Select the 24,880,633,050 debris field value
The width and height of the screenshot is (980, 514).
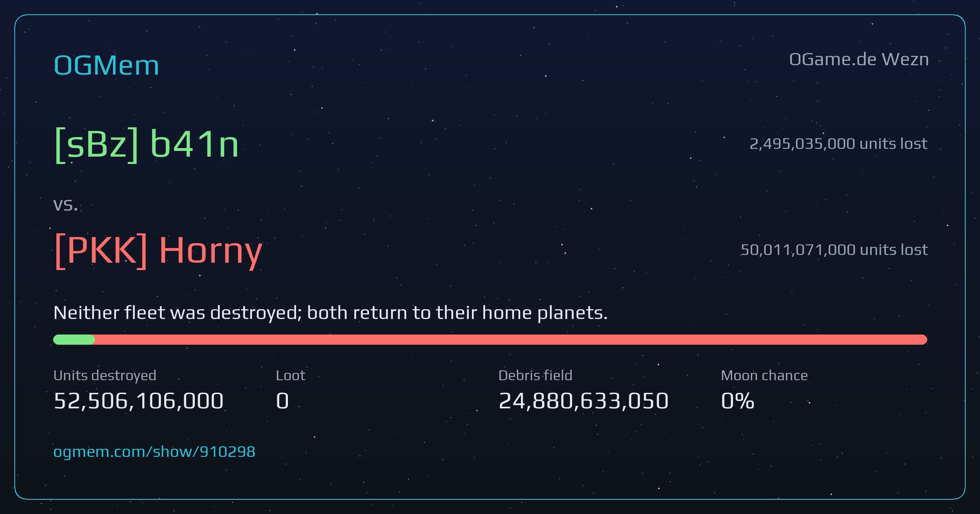584,401
